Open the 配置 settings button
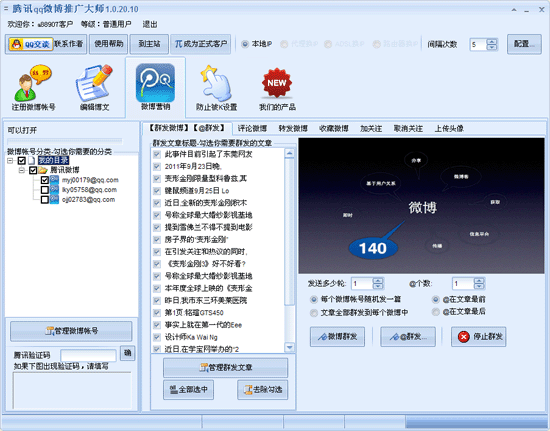The image size is (550, 431). click(x=524, y=44)
